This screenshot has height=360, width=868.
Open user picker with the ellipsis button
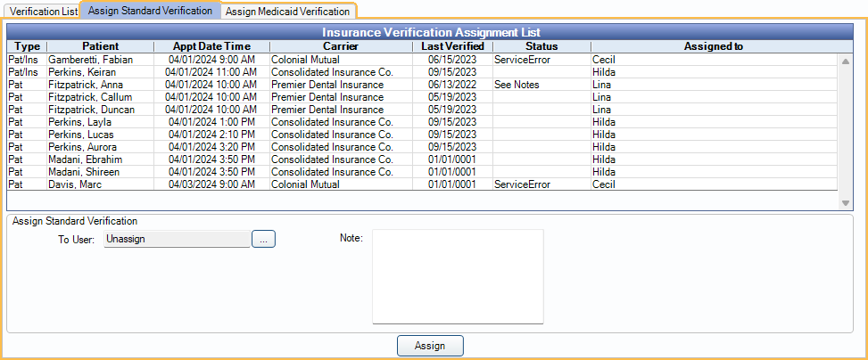click(264, 239)
